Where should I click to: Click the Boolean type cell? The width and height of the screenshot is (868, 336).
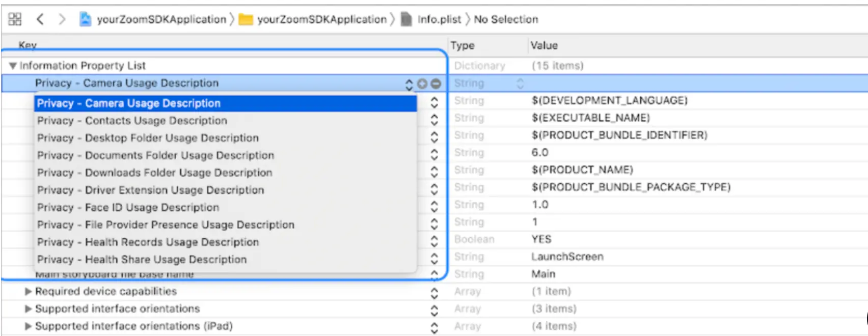point(474,239)
